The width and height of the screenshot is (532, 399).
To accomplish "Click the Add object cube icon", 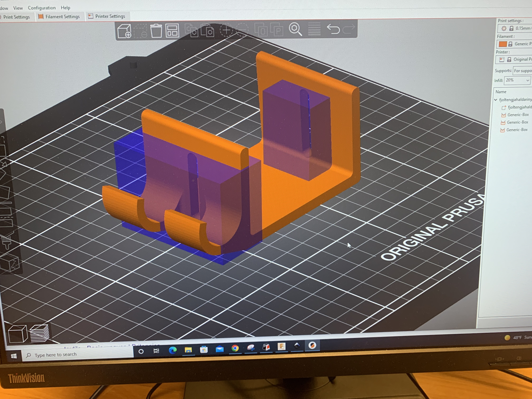I will [x=124, y=31].
